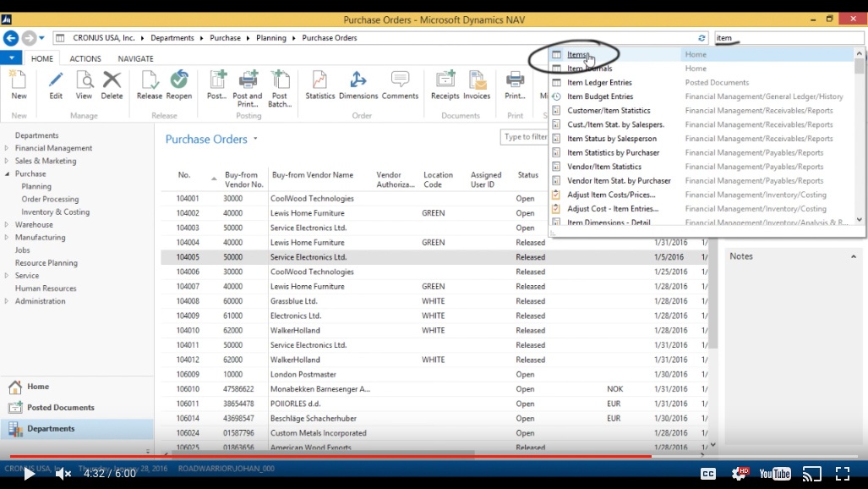The height and width of the screenshot is (489, 868).
Task: Toggle closed captions CC button
Action: tap(708, 474)
